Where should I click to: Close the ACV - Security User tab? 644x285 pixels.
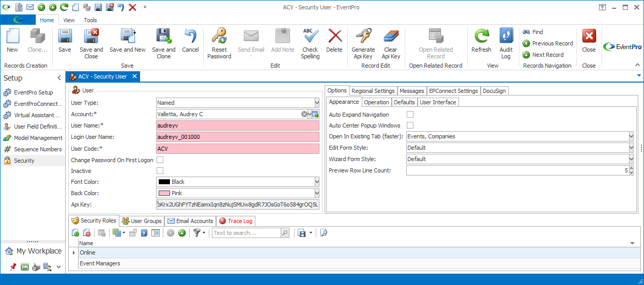click(x=134, y=76)
